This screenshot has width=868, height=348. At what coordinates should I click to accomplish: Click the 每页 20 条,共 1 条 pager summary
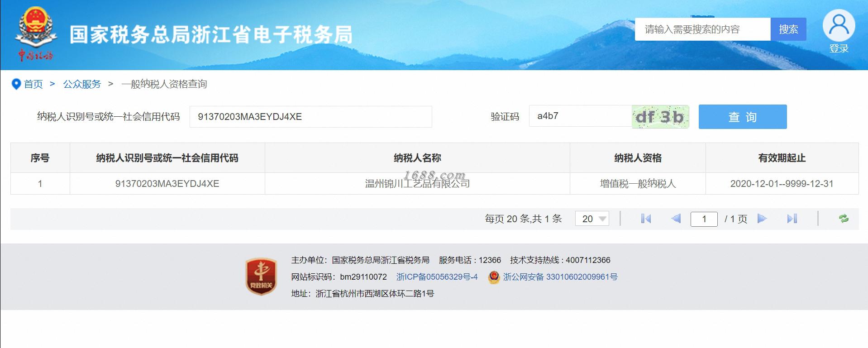click(x=523, y=219)
